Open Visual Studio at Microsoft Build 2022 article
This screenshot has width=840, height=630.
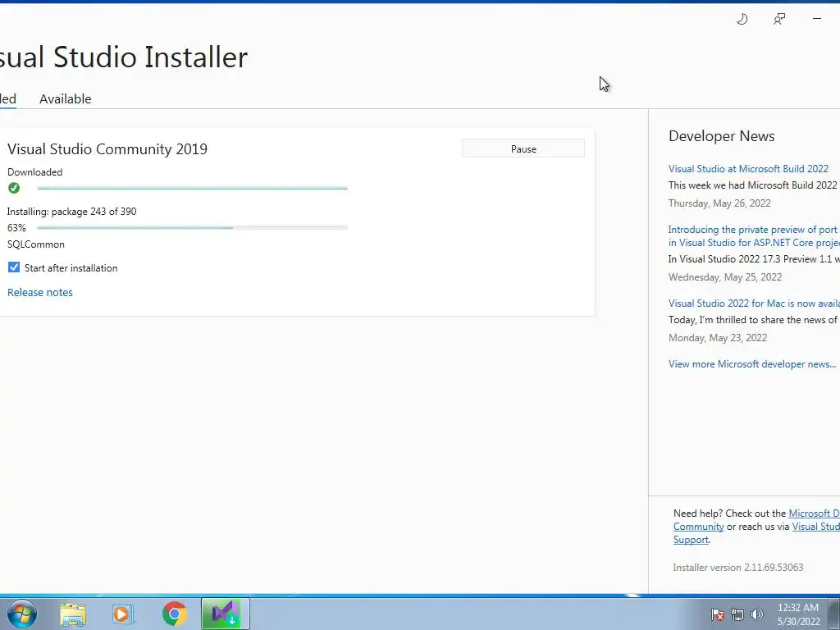click(748, 169)
